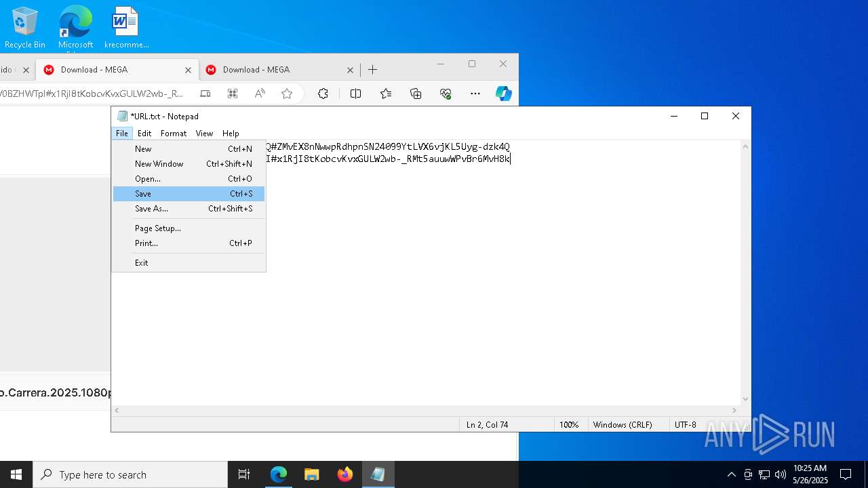The width and height of the screenshot is (868, 488).
Task: Open Firefox from the taskbar
Action: tap(345, 474)
